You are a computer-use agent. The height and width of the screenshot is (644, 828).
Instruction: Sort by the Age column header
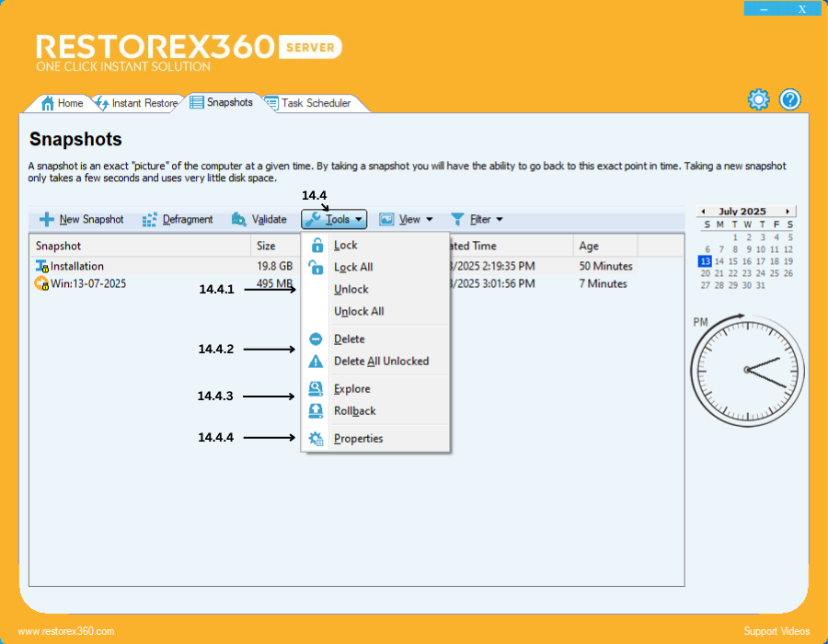point(605,246)
